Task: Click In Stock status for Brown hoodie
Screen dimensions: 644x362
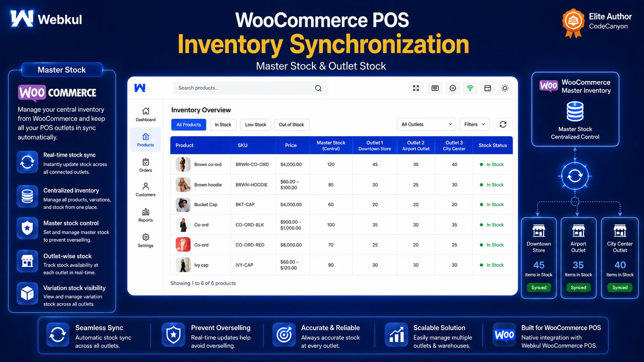Action: pos(492,185)
